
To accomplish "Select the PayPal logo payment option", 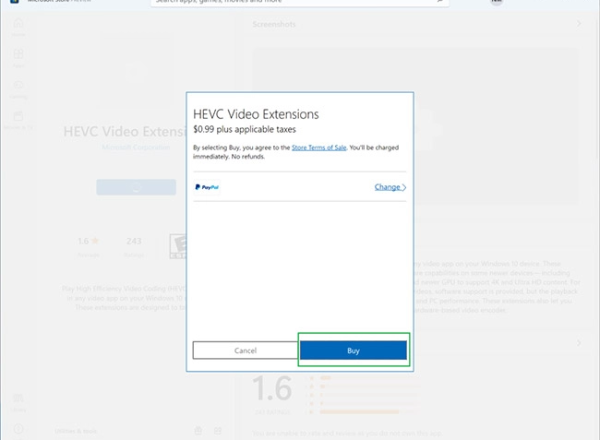I will click(207, 187).
